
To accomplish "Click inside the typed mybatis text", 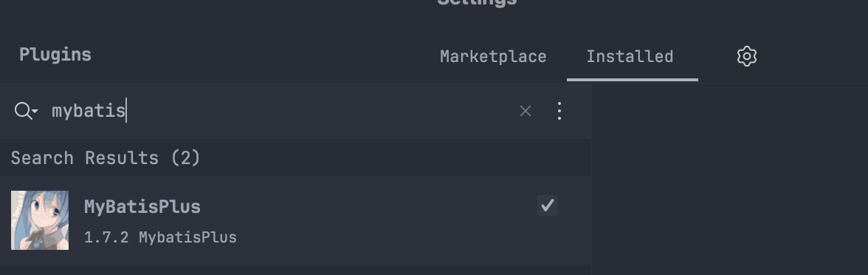I will point(89,111).
